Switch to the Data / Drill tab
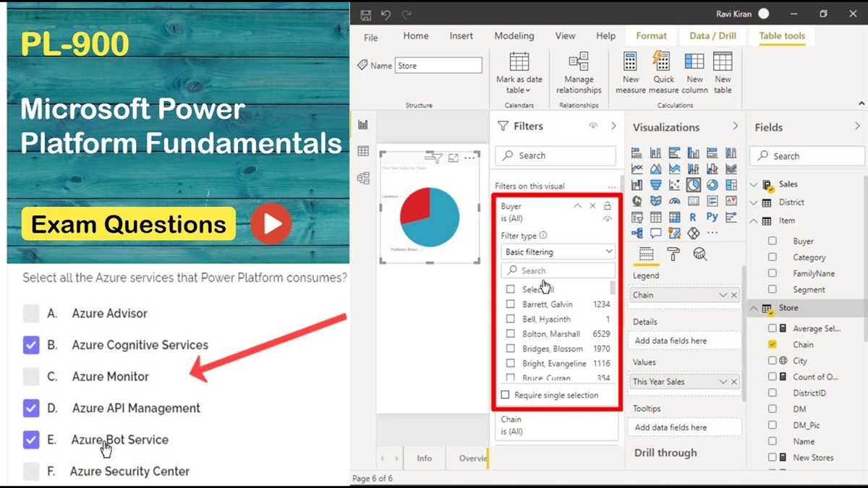 (x=712, y=36)
